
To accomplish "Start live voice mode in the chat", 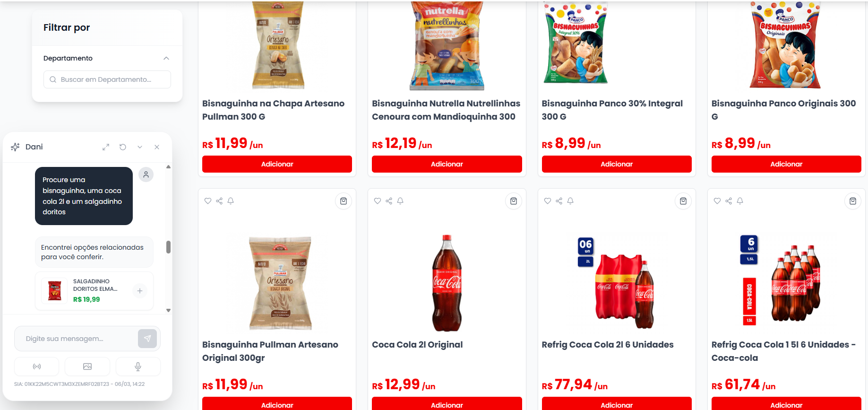I will 37,366.
